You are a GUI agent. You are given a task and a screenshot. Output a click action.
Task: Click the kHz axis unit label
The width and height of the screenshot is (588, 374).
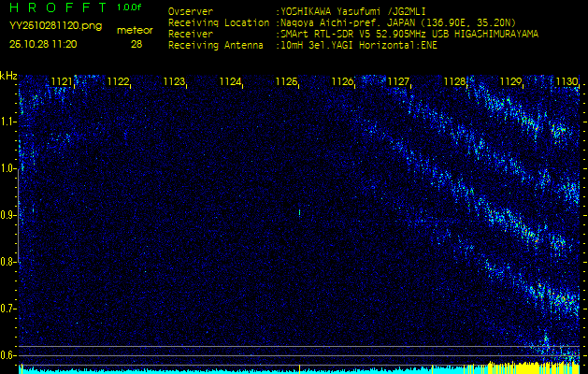(8, 75)
